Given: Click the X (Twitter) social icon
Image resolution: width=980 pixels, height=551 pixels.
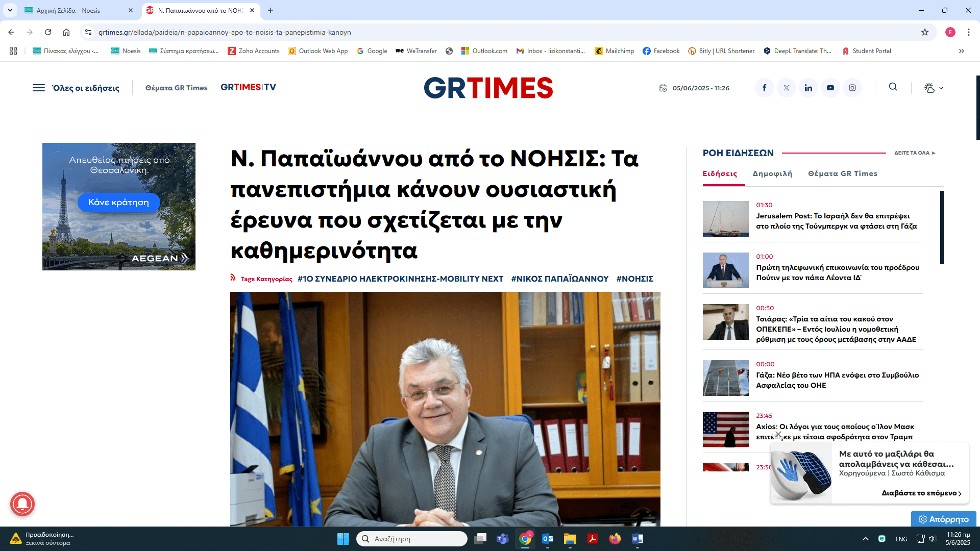Looking at the screenshot, I should (786, 88).
